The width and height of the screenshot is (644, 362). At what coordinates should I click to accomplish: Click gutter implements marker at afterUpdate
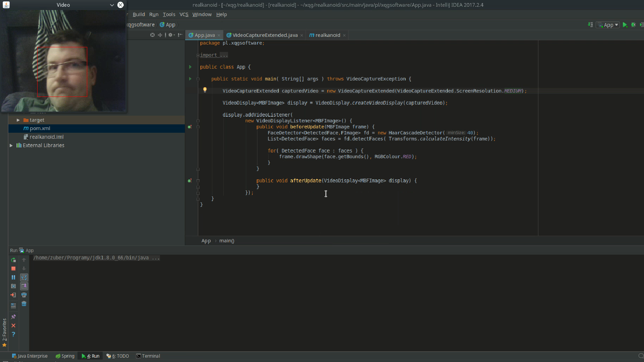(x=190, y=181)
